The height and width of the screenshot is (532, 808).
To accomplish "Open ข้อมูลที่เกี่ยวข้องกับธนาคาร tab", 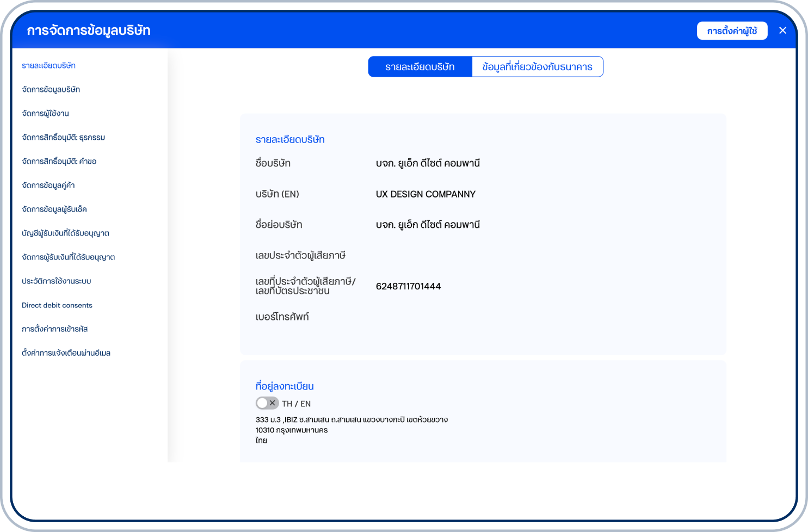I will click(537, 67).
